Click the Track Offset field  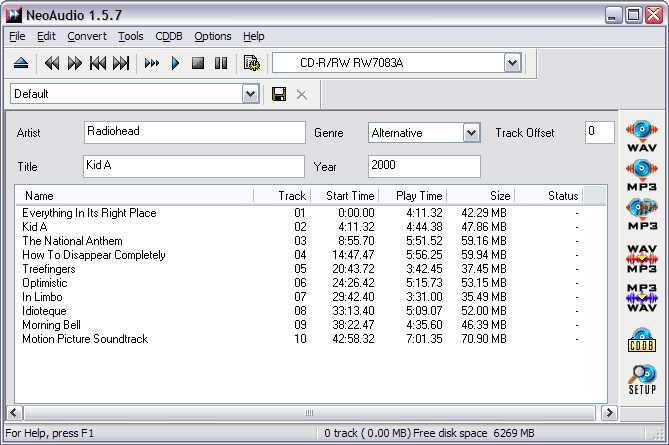point(599,132)
